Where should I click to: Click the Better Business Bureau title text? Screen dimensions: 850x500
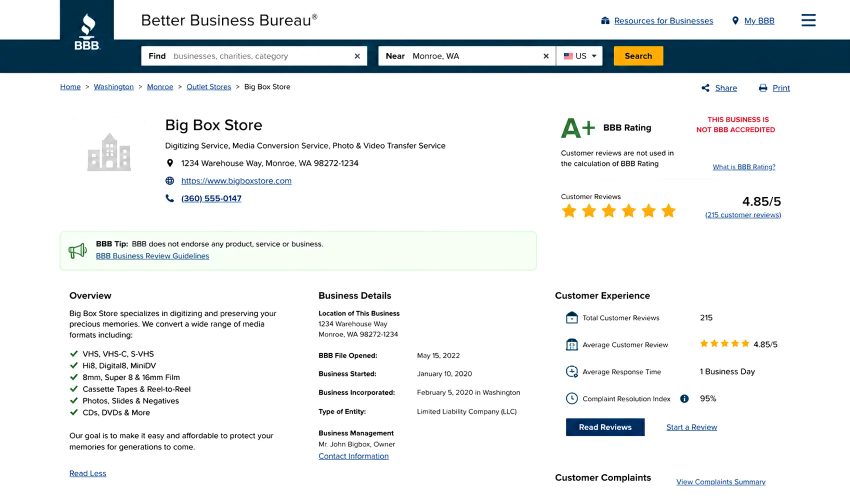click(229, 21)
